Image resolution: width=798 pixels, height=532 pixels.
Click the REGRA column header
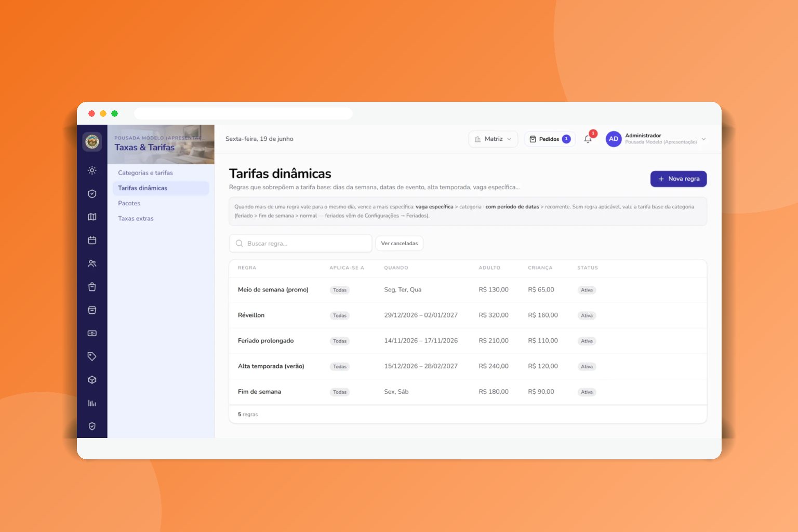pos(247,268)
